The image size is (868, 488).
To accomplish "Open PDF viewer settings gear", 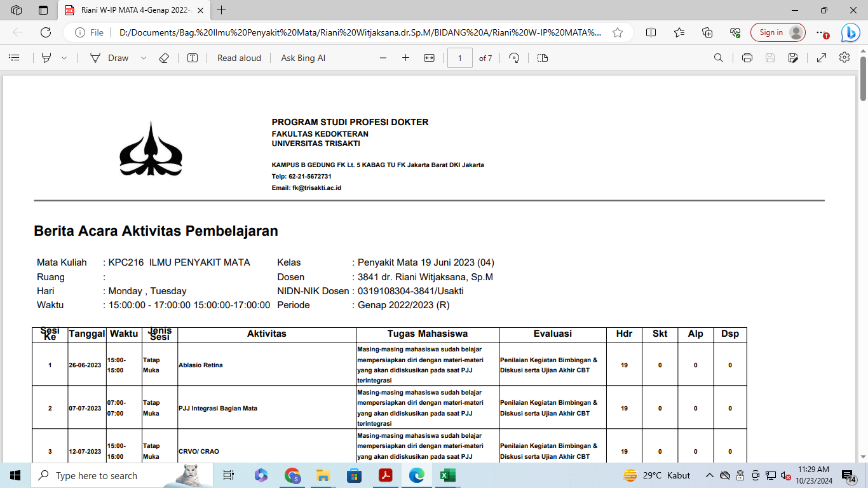I will point(844,58).
